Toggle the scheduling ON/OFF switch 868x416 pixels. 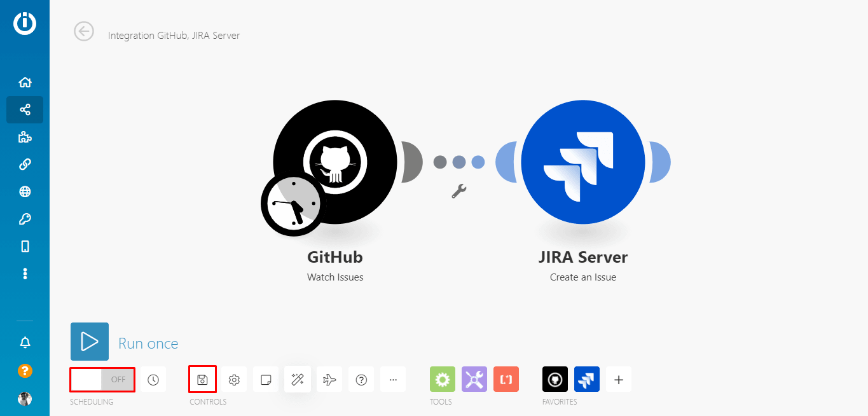[x=102, y=380]
